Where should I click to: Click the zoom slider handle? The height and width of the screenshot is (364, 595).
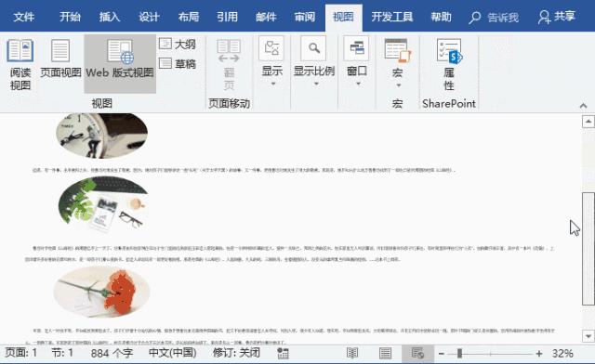(x=459, y=354)
